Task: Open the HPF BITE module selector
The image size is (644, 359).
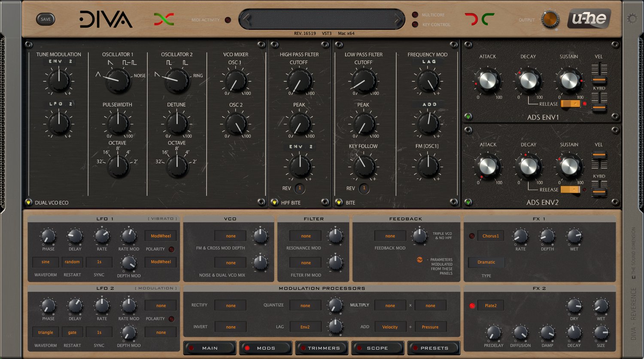Action: point(275,202)
